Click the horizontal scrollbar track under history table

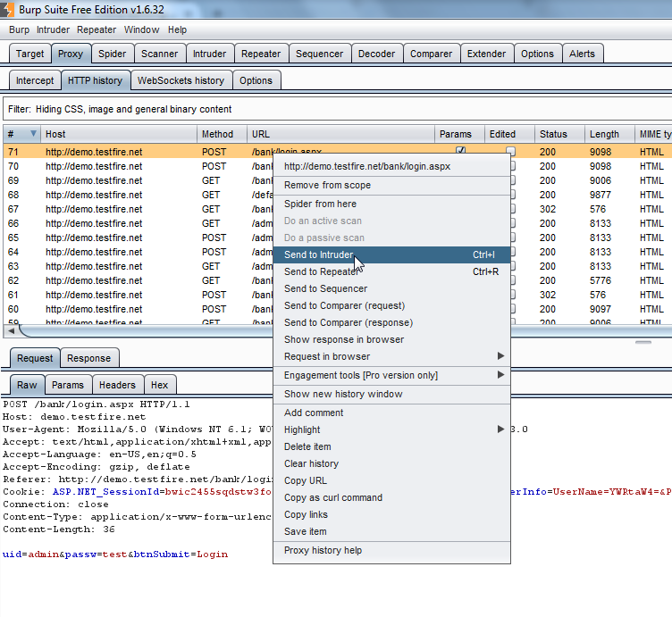pyautogui.click(x=143, y=330)
